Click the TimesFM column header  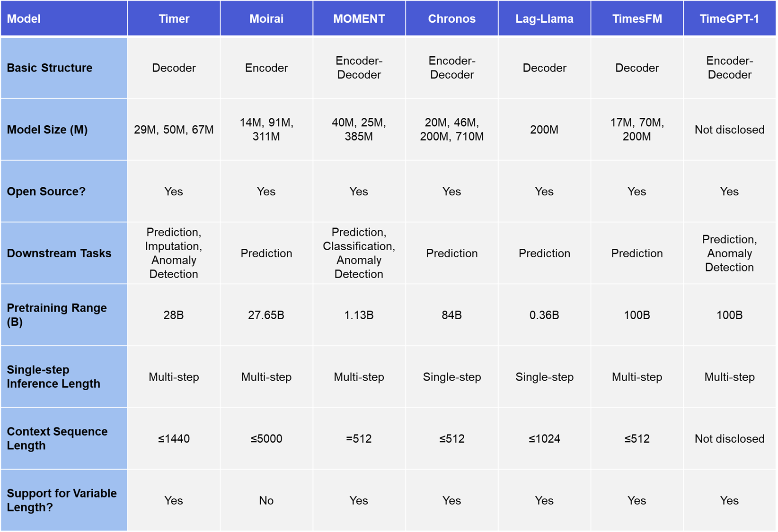point(637,18)
